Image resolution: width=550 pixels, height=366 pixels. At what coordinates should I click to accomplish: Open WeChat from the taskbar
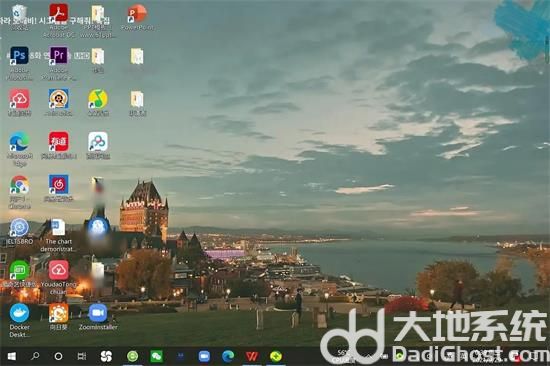coord(156,357)
